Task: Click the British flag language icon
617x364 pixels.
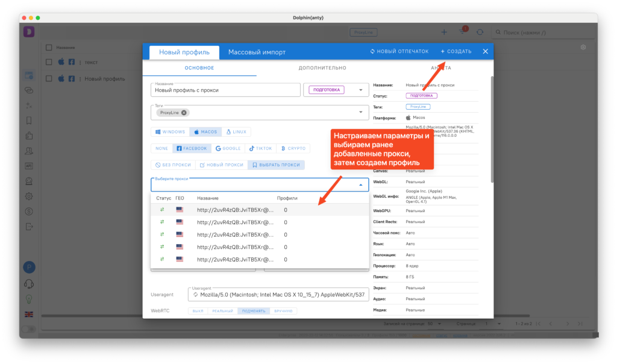Action: pos(28,314)
